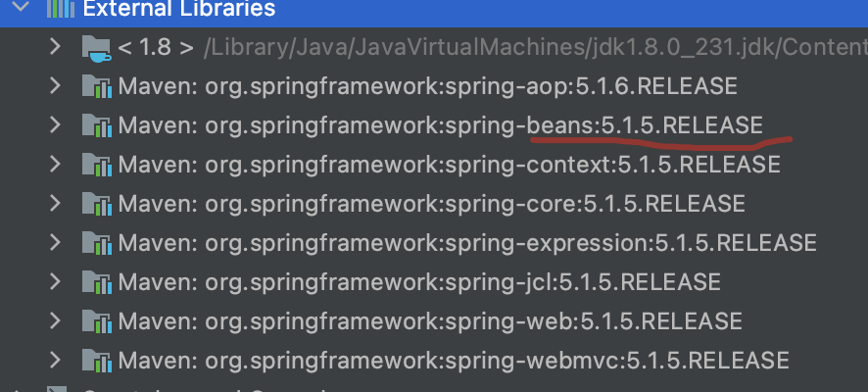Viewport: 868px width, 392px height.
Task: Click the External Libraries bar-chart icon
Action: pyautogui.click(x=61, y=10)
